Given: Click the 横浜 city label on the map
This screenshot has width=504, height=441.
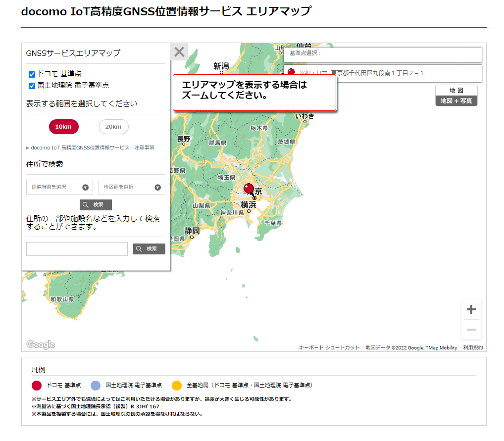Looking at the screenshot, I should point(249,205).
